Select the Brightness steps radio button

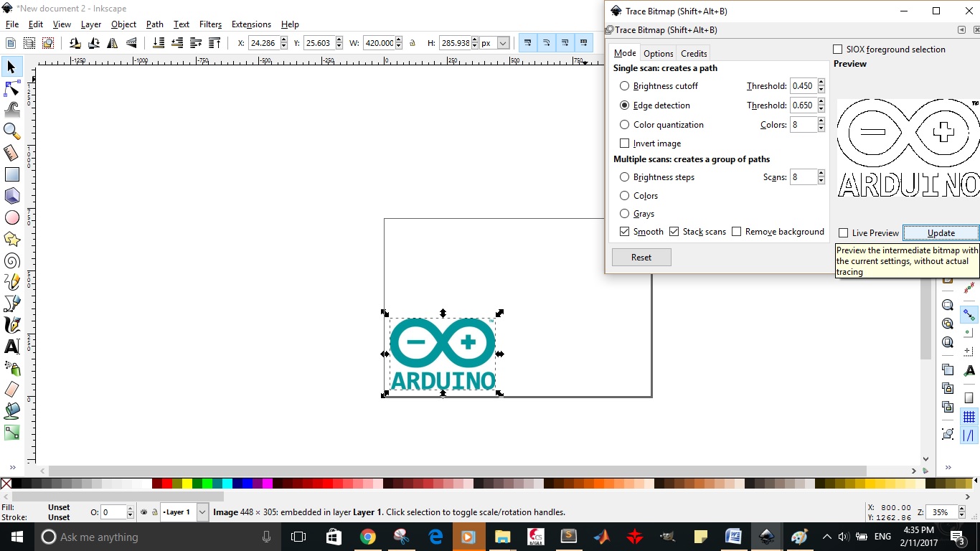pos(624,177)
